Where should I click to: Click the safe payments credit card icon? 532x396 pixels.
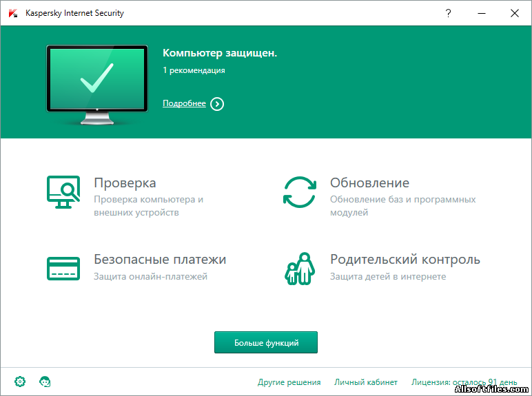pyautogui.click(x=63, y=269)
